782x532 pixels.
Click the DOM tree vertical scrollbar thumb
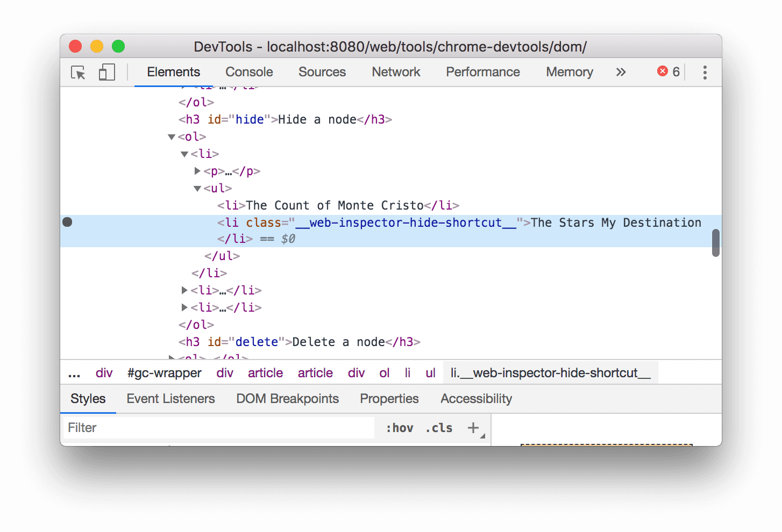[x=715, y=243]
